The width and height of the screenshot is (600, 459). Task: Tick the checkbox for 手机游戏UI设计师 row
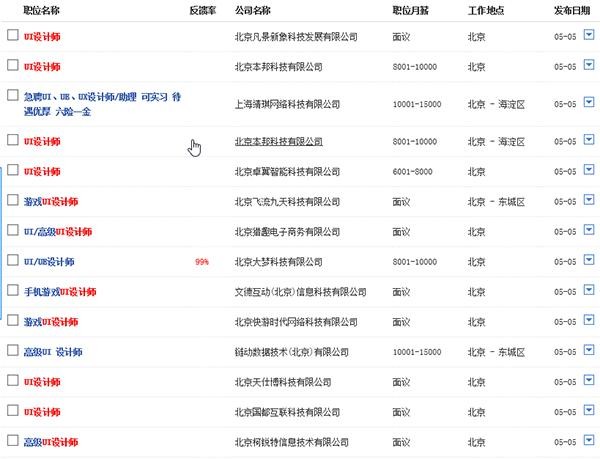click(12, 290)
